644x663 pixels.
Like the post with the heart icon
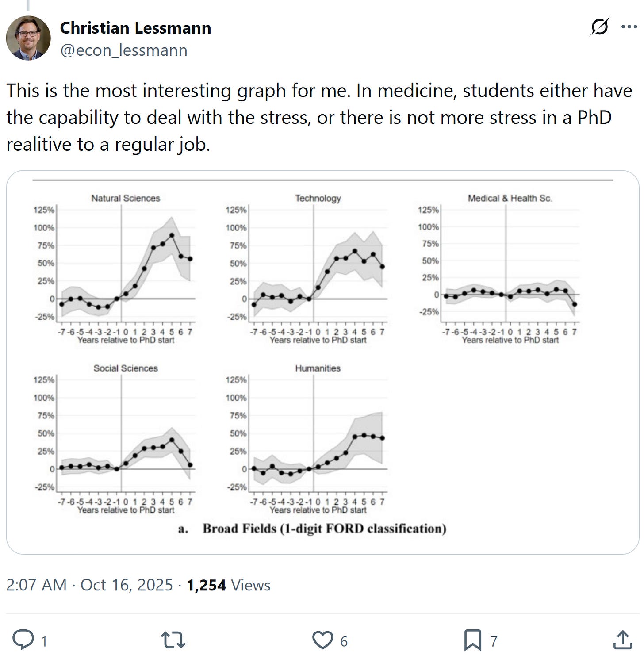[322, 640]
